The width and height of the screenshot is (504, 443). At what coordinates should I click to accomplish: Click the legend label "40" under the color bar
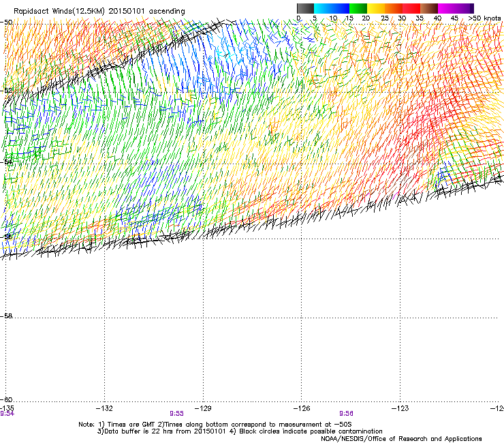(x=437, y=18)
